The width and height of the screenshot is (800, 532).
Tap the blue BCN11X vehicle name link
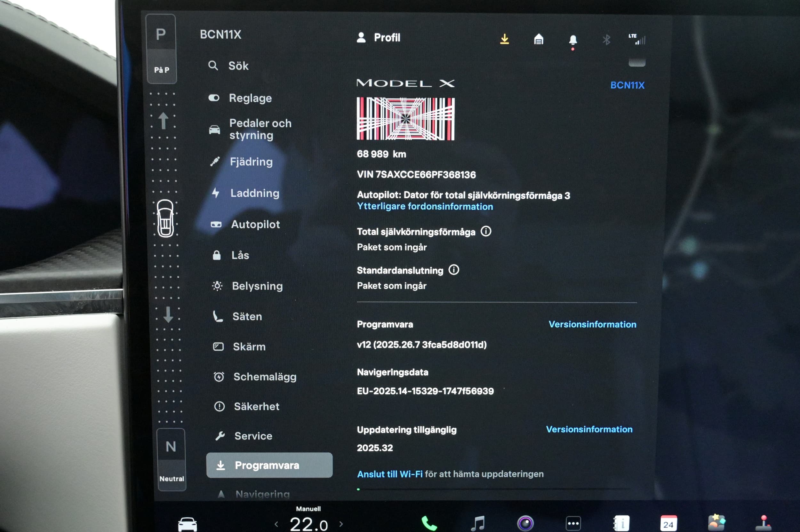click(x=627, y=85)
